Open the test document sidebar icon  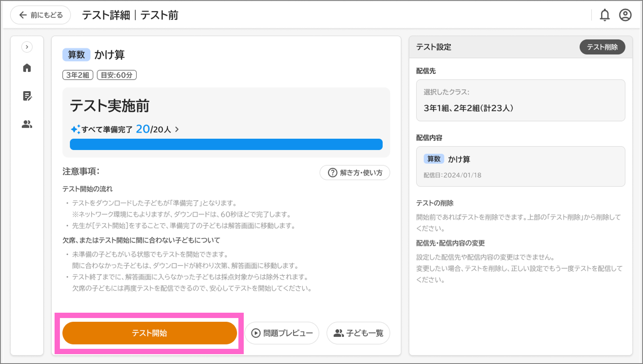pyautogui.click(x=27, y=96)
